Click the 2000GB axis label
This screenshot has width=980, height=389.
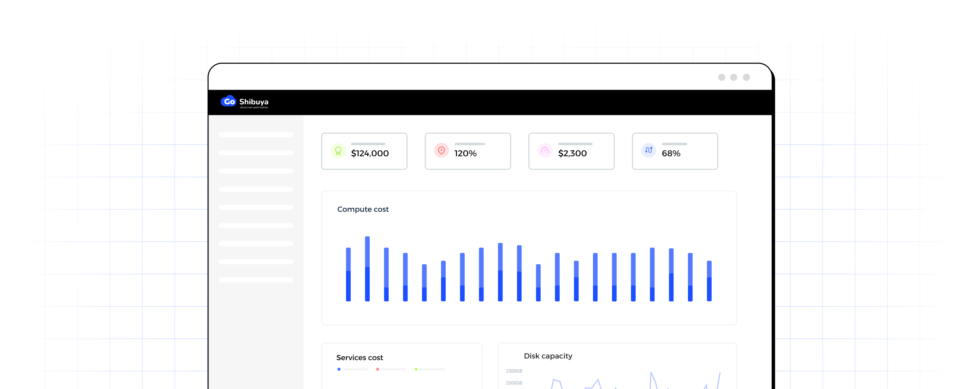pyautogui.click(x=514, y=383)
